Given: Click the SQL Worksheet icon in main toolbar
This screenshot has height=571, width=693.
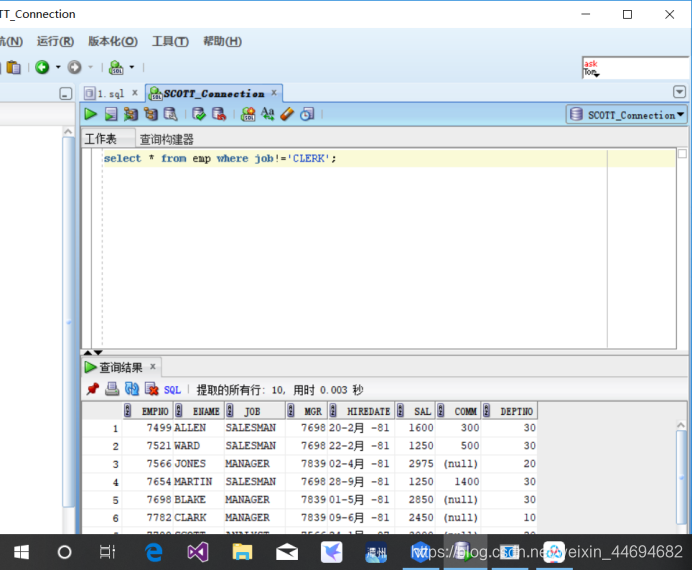Looking at the screenshot, I should 116,67.
